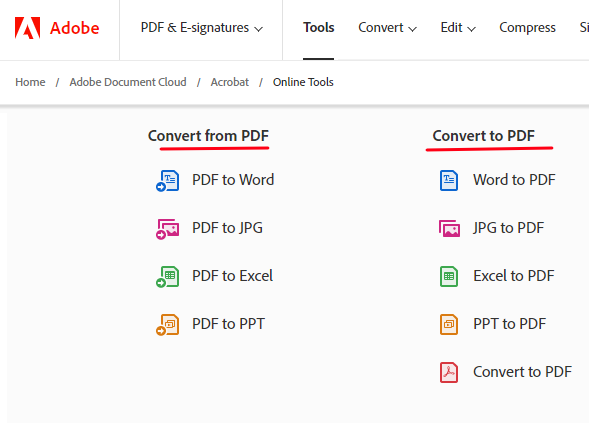The width and height of the screenshot is (589, 423).
Task: Click the Word to PDF document icon
Action: [449, 180]
